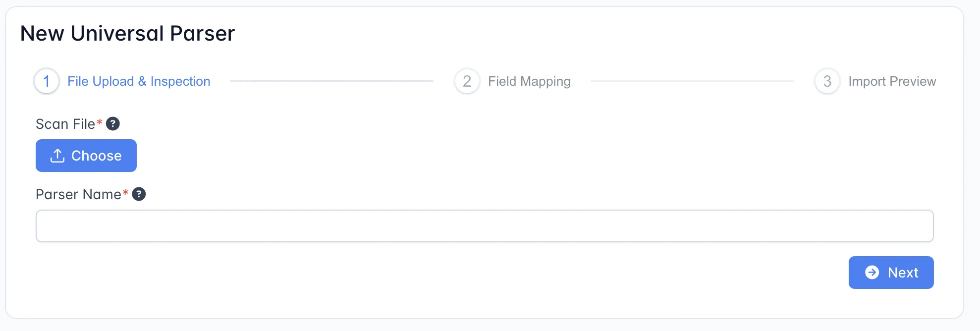Screen dimensions: 980x331
Task: Click the progress line between steps 2 and 3
Action: (692, 81)
